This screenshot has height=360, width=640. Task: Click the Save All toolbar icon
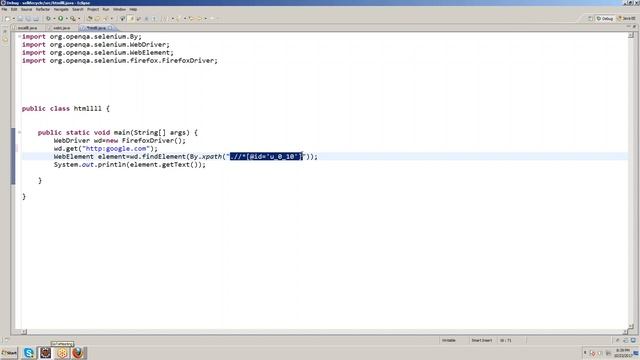(x=28, y=18)
